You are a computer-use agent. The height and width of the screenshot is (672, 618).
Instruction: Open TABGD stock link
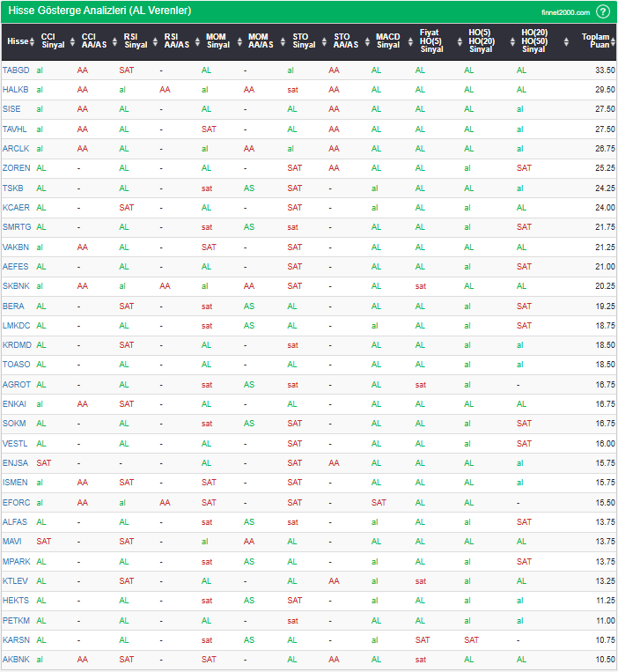pos(16,70)
